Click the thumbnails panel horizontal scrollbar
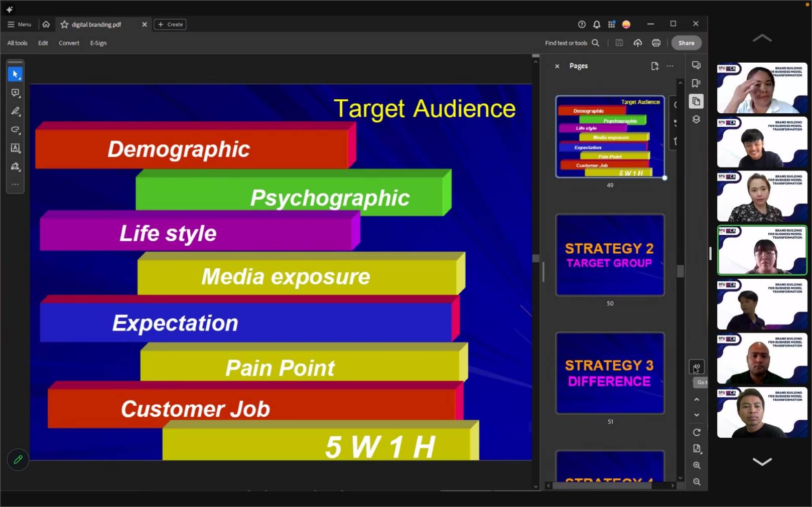 click(x=602, y=485)
